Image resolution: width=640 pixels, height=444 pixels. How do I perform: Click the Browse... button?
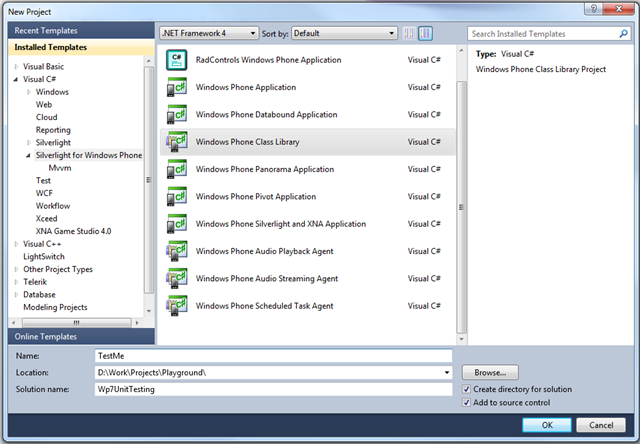point(490,373)
